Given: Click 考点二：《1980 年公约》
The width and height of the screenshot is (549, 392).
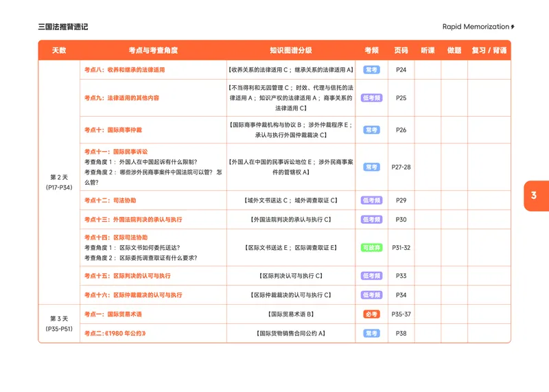Looking at the screenshot, I should tap(115, 334).
